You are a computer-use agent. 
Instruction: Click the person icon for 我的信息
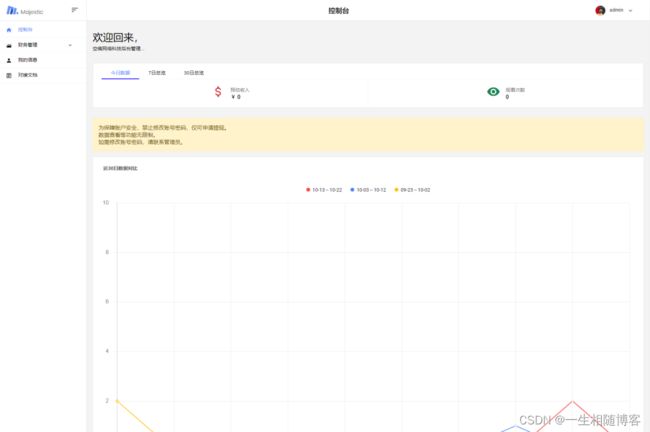[x=9, y=60]
